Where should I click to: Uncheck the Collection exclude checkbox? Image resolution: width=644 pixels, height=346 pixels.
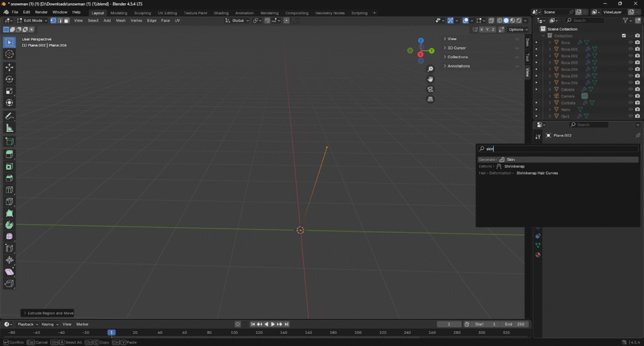click(x=624, y=35)
